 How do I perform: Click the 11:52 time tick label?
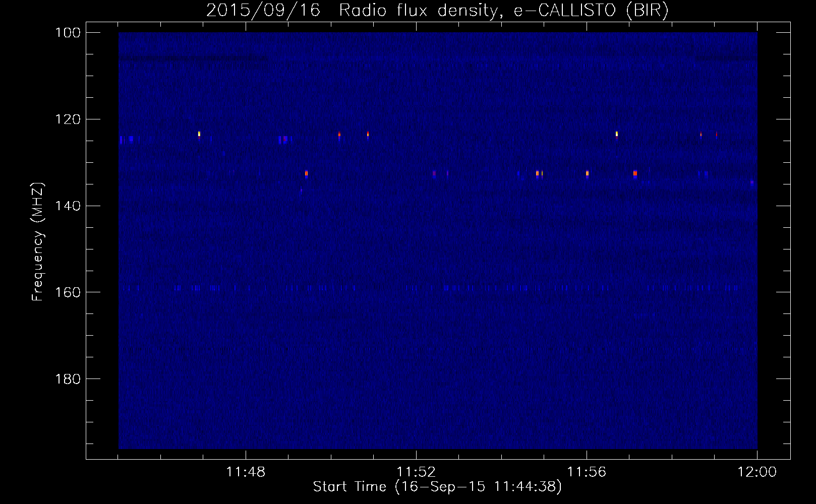[x=416, y=472]
